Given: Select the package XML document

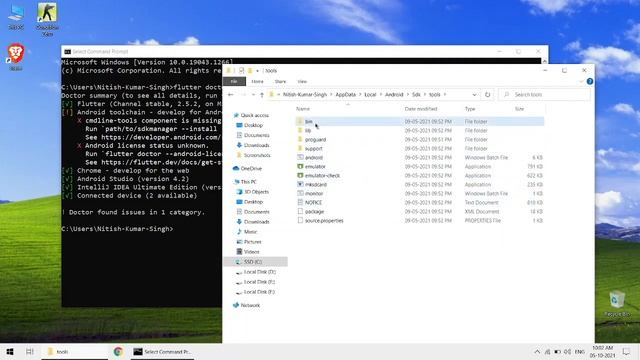Looking at the screenshot, I should click(314, 211).
